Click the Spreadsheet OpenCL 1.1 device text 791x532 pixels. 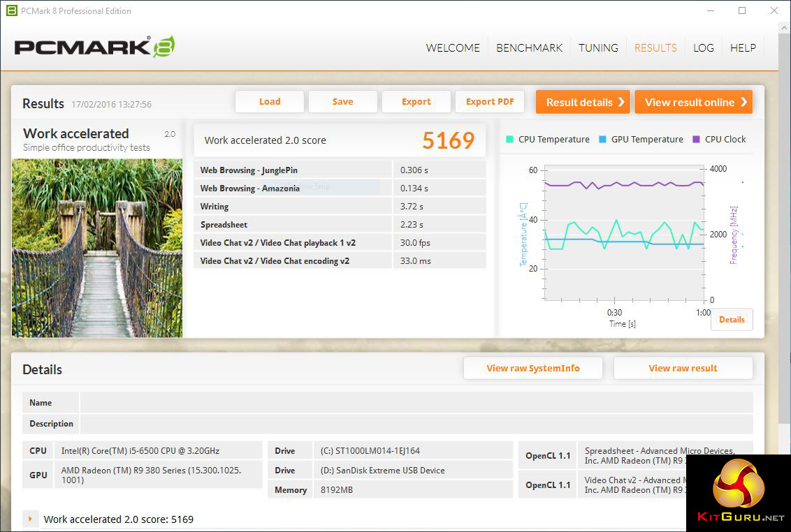pyautogui.click(x=660, y=456)
